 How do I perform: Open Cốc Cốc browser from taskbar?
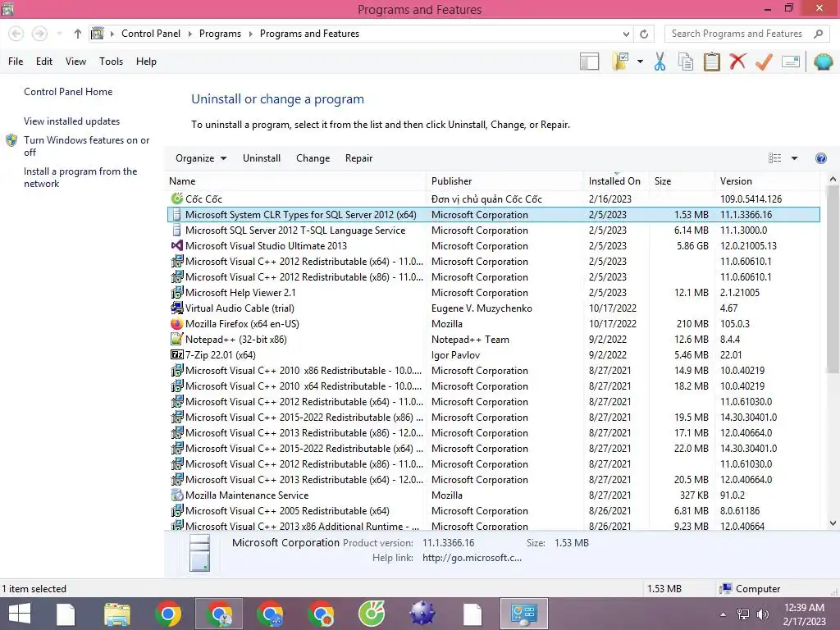pyautogui.click(x=372, y=614)
